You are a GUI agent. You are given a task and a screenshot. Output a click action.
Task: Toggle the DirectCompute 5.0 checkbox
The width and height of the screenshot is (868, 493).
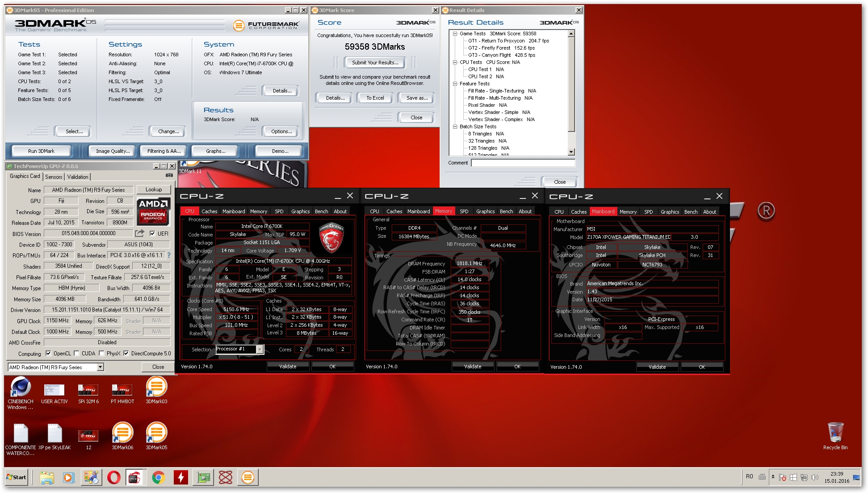[x=126, y=353]
